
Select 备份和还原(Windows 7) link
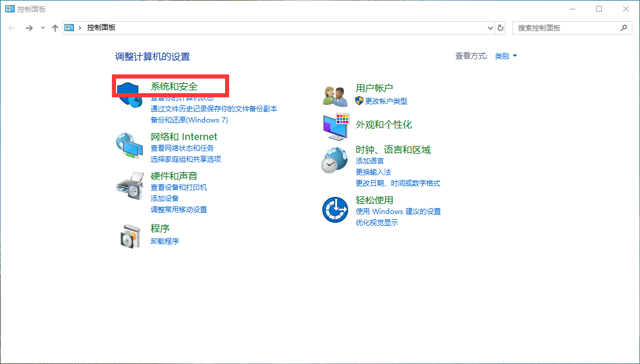click(x=189, y=120)
